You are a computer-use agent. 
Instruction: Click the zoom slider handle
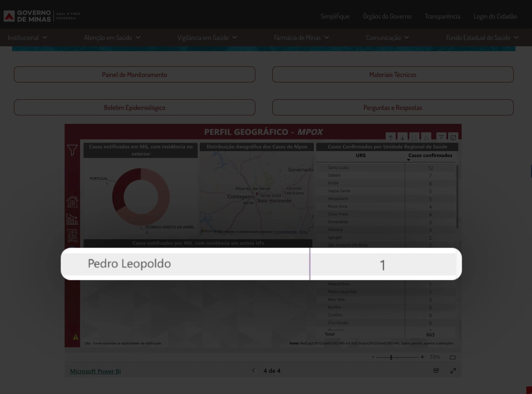coord(391,357)
